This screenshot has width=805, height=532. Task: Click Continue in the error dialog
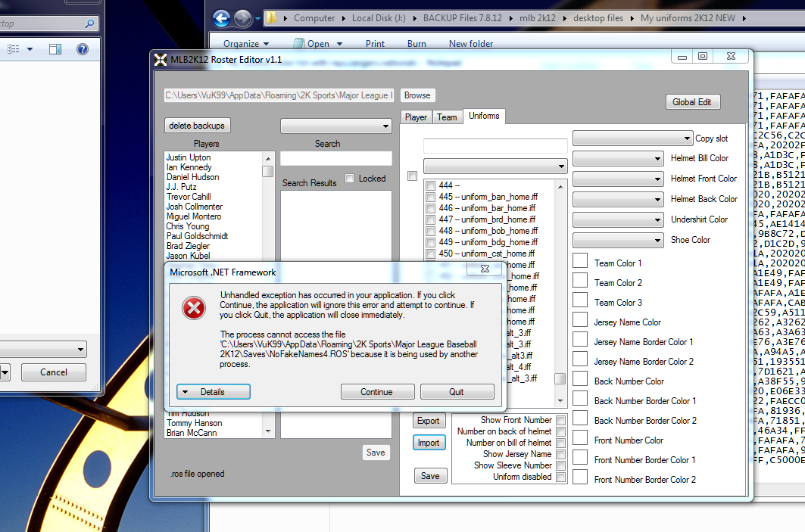(377, 392)
